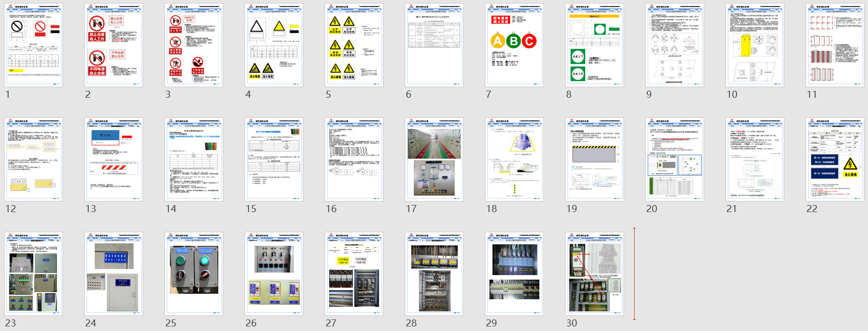Viewport: 868px width, 331px height.
Task: Click slide 5 with yellow hazard signs
Action: click(x=354, y=45)
